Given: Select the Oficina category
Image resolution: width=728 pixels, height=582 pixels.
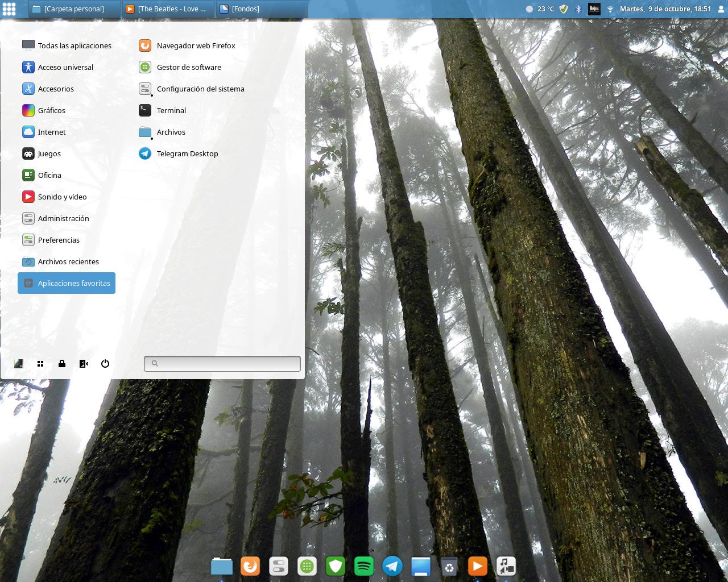Looking at the screenshot, I should (67, 175).
